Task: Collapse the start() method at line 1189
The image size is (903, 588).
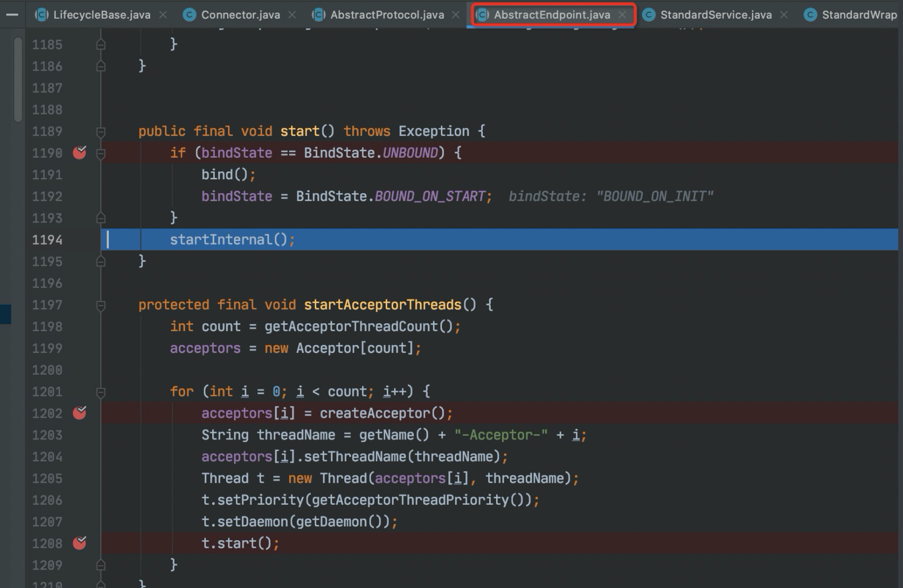Action: click(101, 132)
